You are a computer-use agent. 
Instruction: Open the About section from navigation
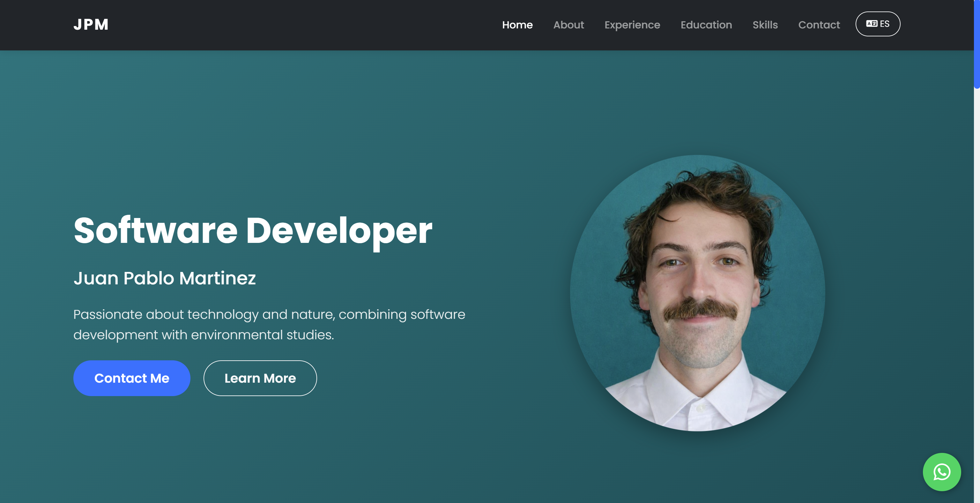pos(568,25)
